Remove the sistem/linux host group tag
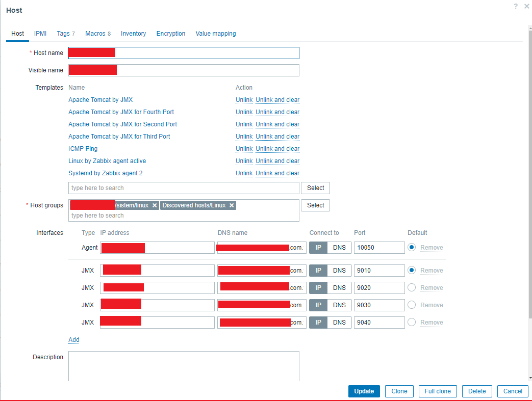Screen dimensions: 532x401 [155, 205]
